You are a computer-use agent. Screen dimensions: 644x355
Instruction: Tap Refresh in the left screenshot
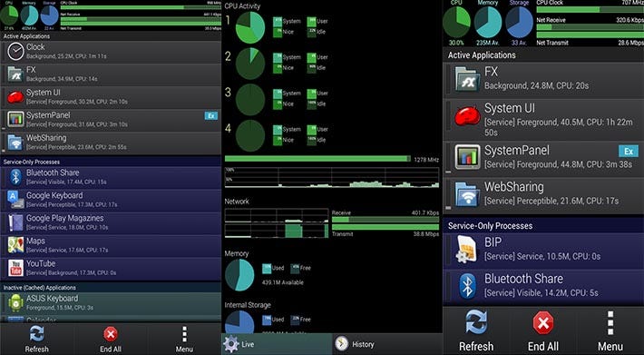pyautogui.click(x=37, y=340)
